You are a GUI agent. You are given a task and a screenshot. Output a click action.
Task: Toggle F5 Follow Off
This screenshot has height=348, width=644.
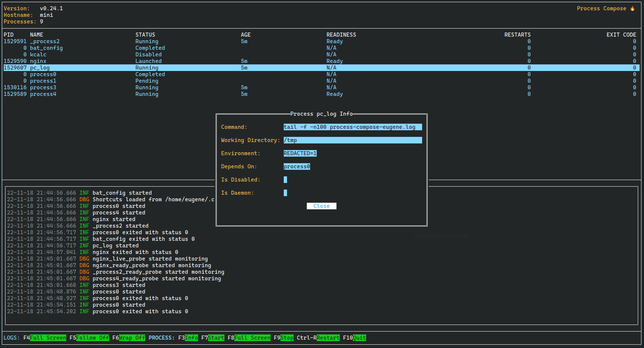pos(89,338)
